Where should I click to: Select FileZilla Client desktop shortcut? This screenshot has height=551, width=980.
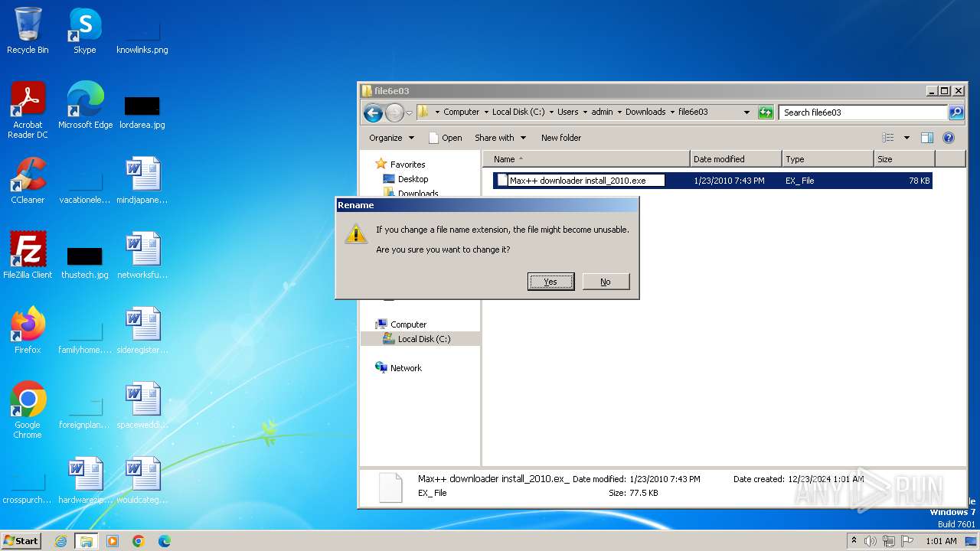(x=28, y=255)
